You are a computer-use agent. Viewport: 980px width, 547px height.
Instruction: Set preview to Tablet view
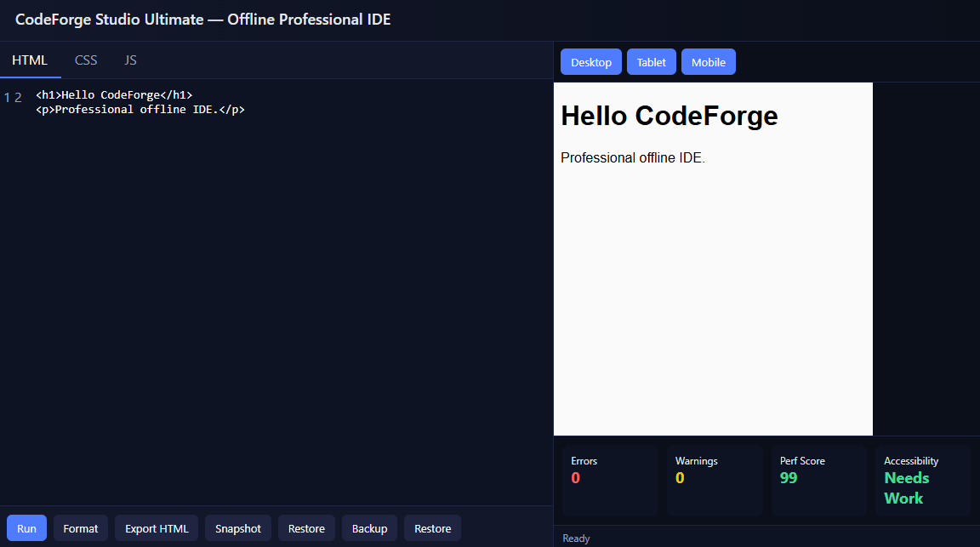[652, 62]
